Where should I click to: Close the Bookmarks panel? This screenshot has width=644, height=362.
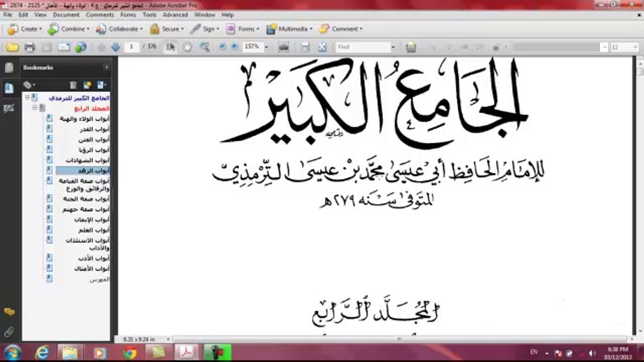pos(106,67)
